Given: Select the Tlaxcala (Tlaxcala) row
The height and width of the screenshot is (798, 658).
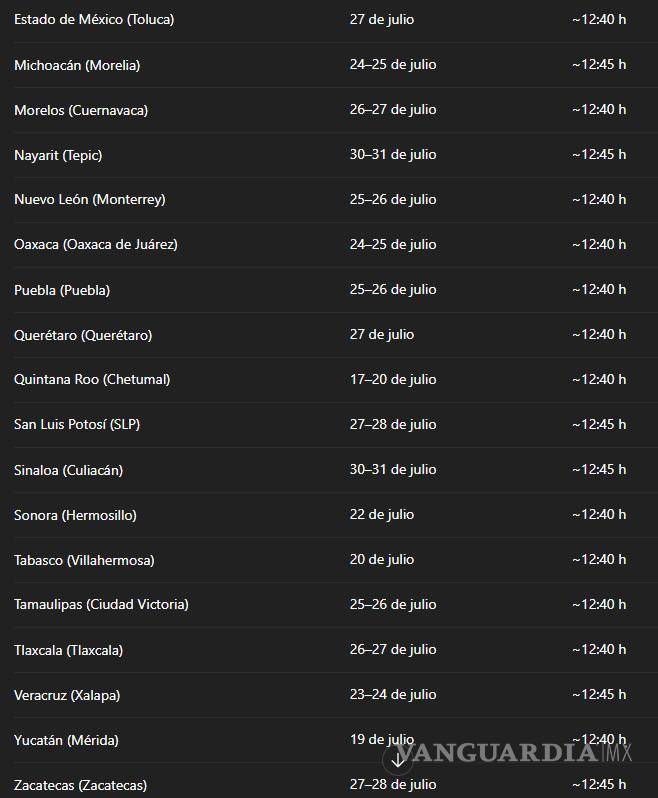Looking at the screenshot, I should (69, 650).
